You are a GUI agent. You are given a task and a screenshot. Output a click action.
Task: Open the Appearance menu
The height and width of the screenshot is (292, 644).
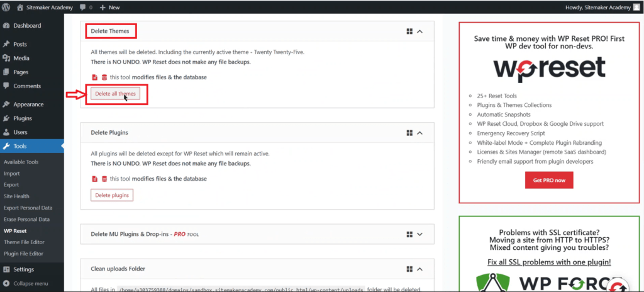point(28,104)
